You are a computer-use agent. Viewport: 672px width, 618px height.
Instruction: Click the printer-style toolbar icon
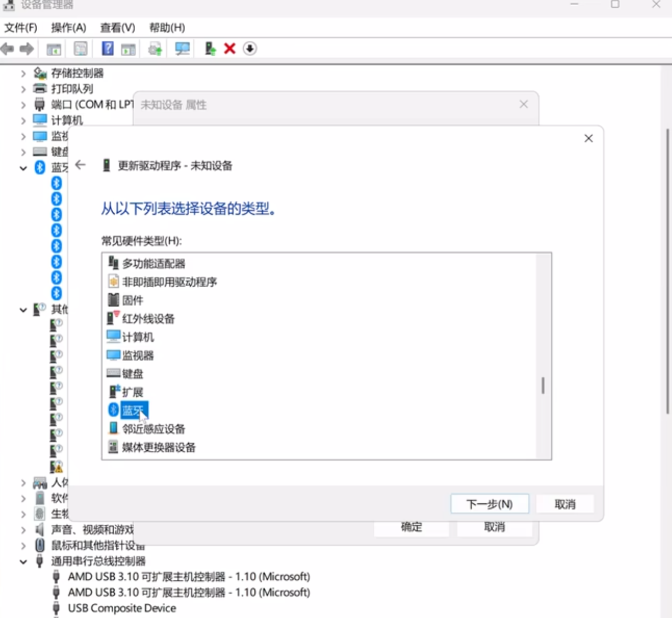155,49
